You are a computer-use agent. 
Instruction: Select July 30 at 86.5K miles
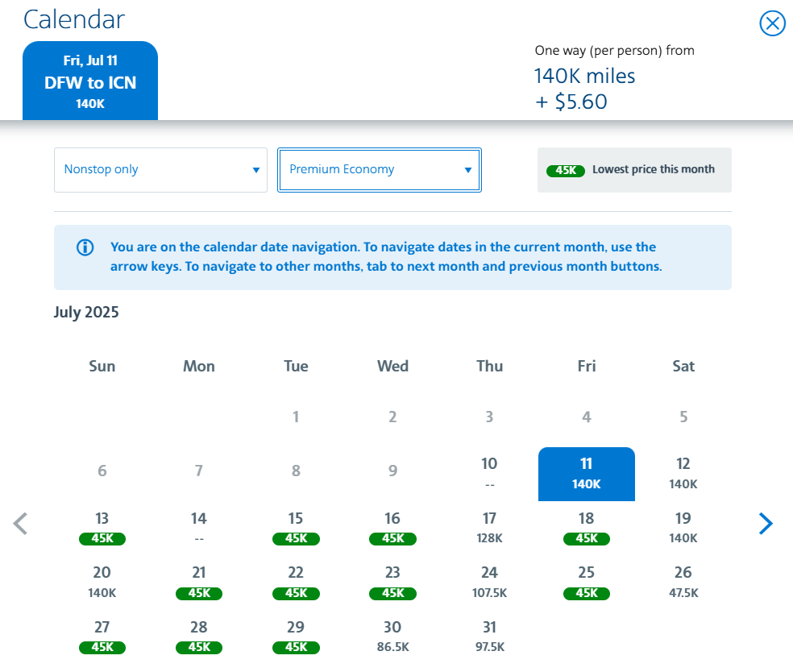coord(392,637)
